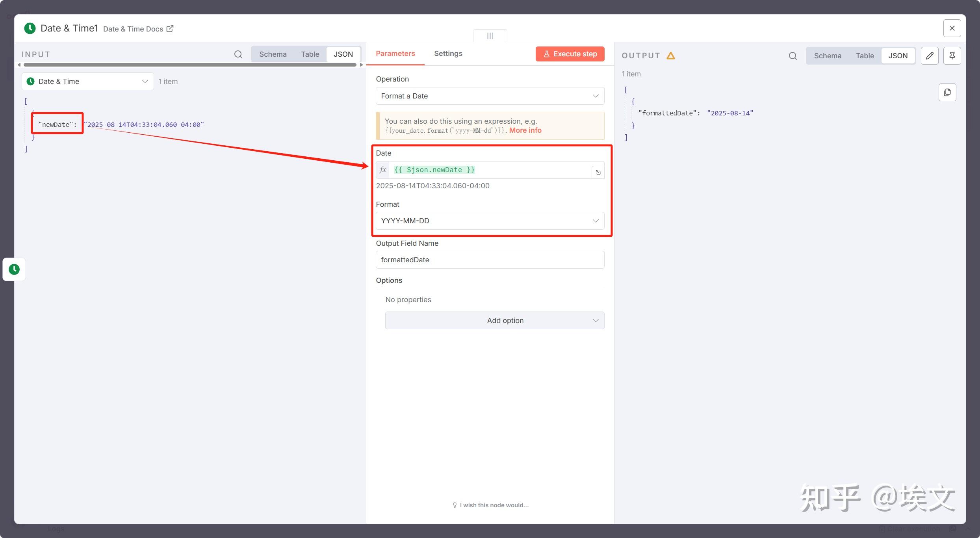980x538 pixels.
Task: Select the Parameters tab
Action: [395, 54]
